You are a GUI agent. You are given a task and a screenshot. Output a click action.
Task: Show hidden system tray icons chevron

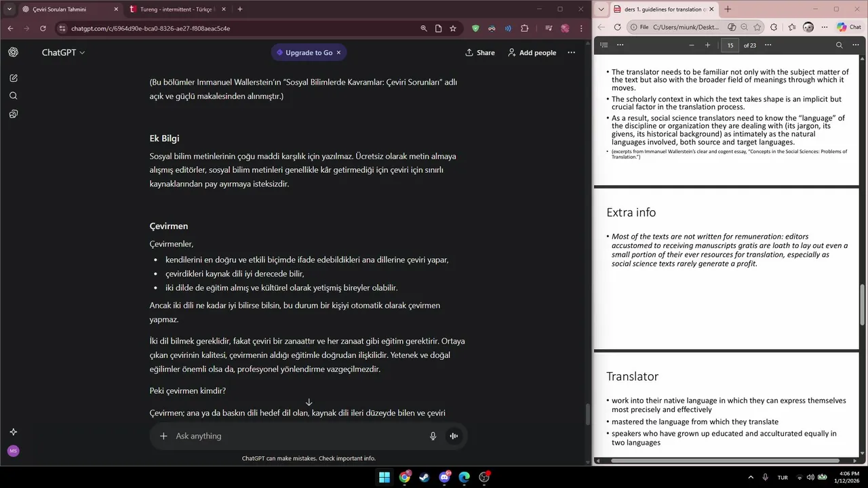tap(751, 477)
